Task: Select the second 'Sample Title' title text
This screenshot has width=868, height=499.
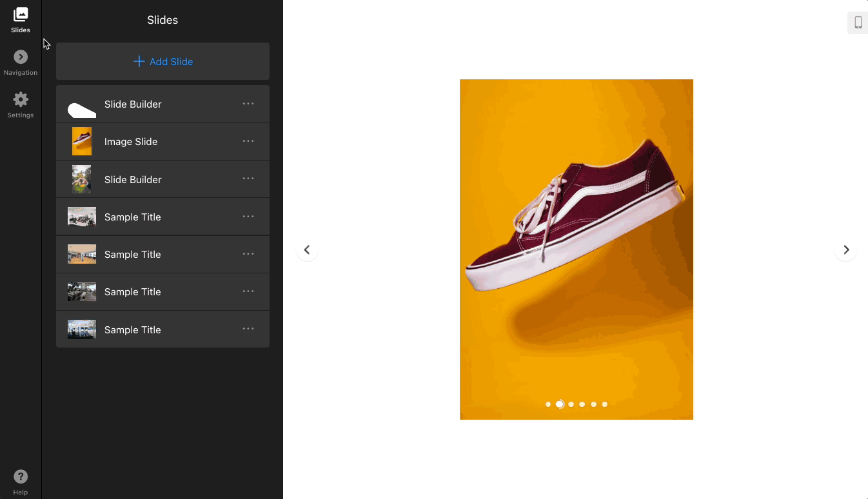Action: point(133,255)
